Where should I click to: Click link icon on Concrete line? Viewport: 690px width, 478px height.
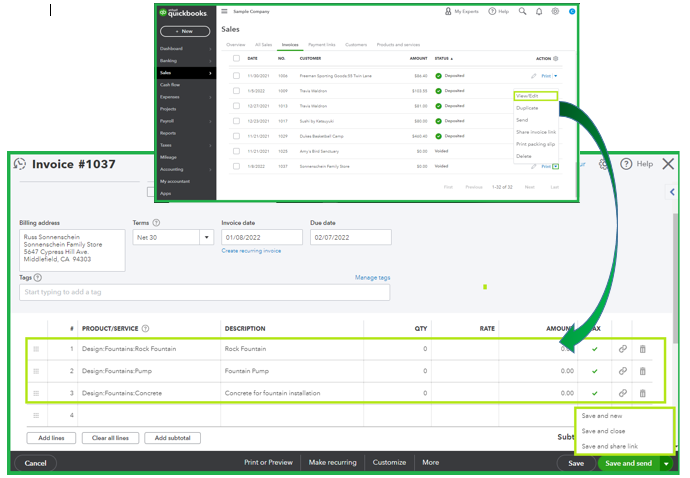(x=623, y=393)
